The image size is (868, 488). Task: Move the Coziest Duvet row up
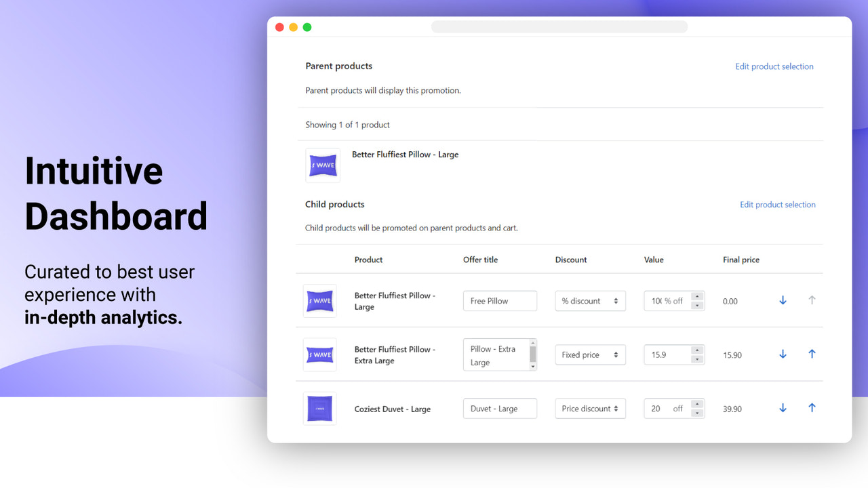click(x=812, y=407)
